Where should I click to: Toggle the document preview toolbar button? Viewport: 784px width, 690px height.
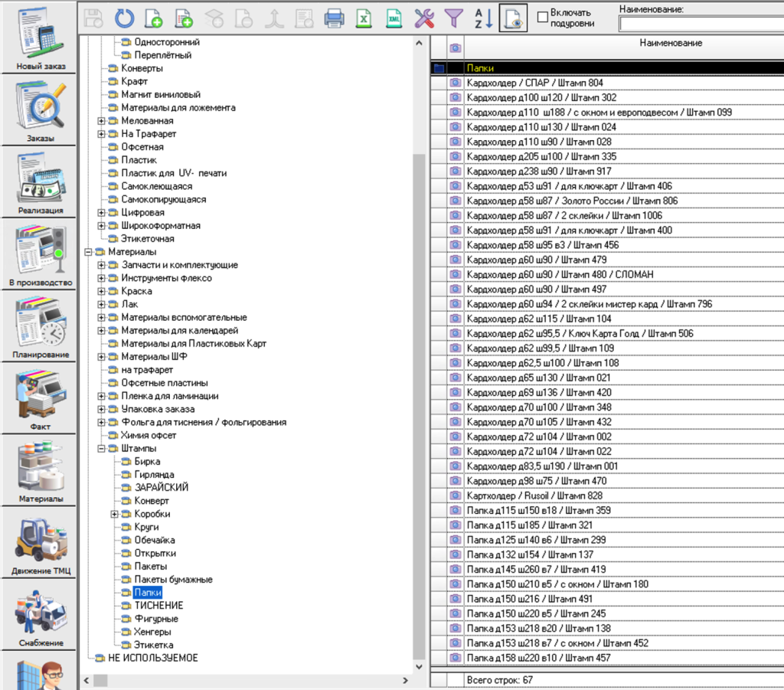tap(513, 18)
